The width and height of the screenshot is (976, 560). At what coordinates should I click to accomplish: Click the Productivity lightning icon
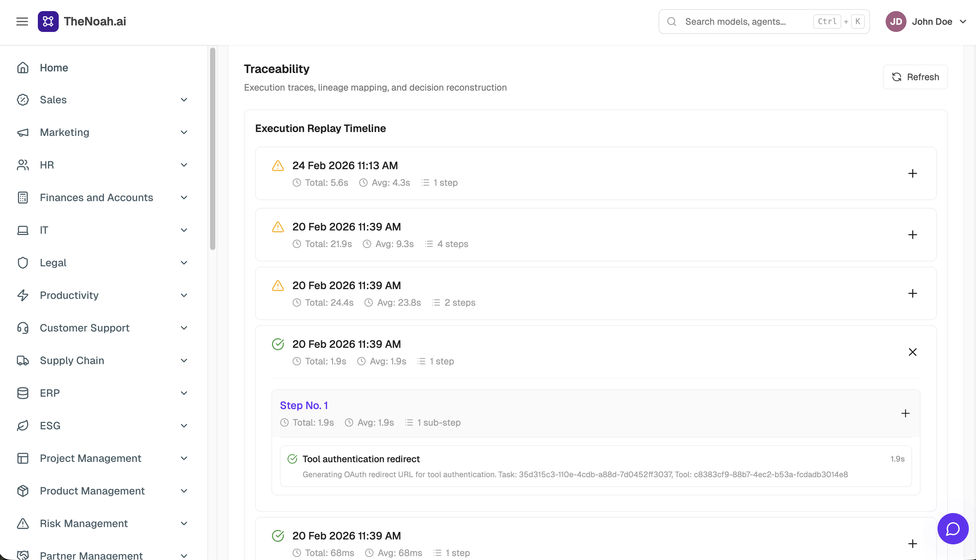(23, 295)
